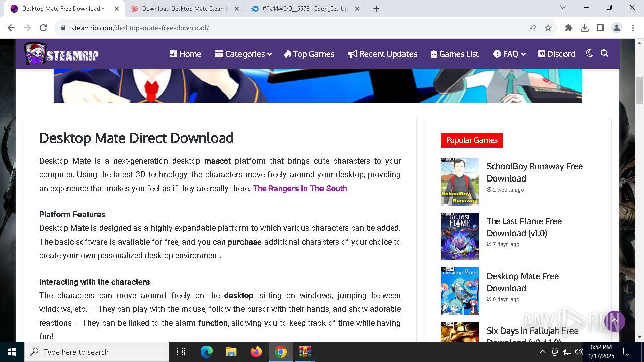644x362 pixels.
Task: Go to Recent Updates
Action: 382,54
